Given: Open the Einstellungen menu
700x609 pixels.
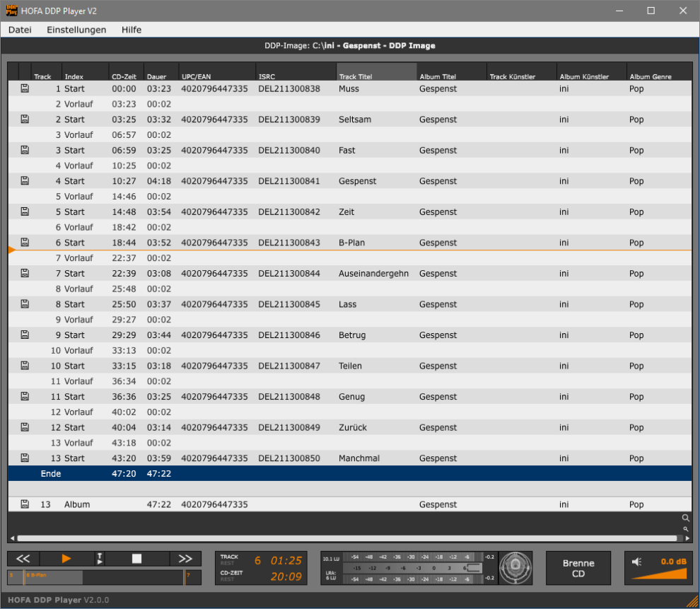Looking at the screenshot, I should pos(76,30).
